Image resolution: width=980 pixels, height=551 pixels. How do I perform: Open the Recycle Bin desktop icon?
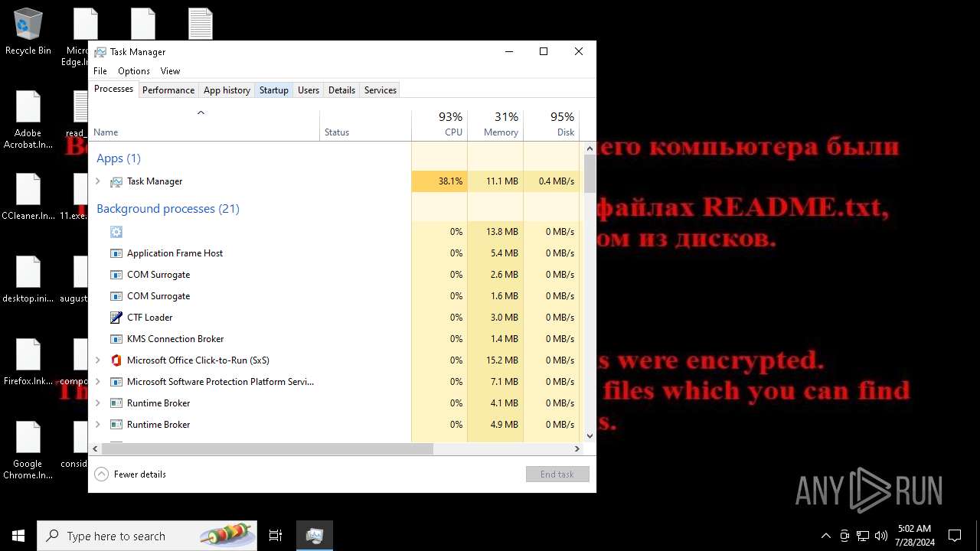click(x=28, y=24)
